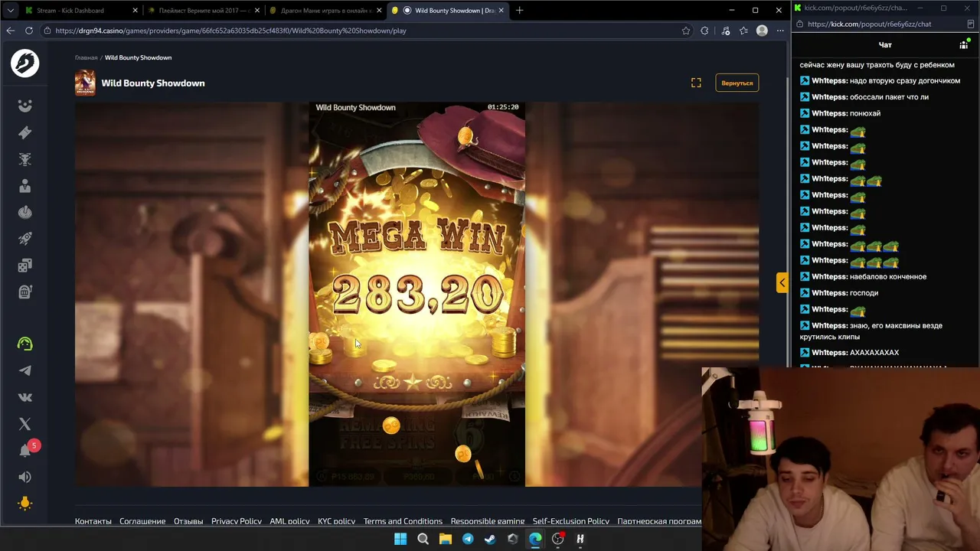
Task: Bookmark this page with the star icon
Action: (686, 31)
